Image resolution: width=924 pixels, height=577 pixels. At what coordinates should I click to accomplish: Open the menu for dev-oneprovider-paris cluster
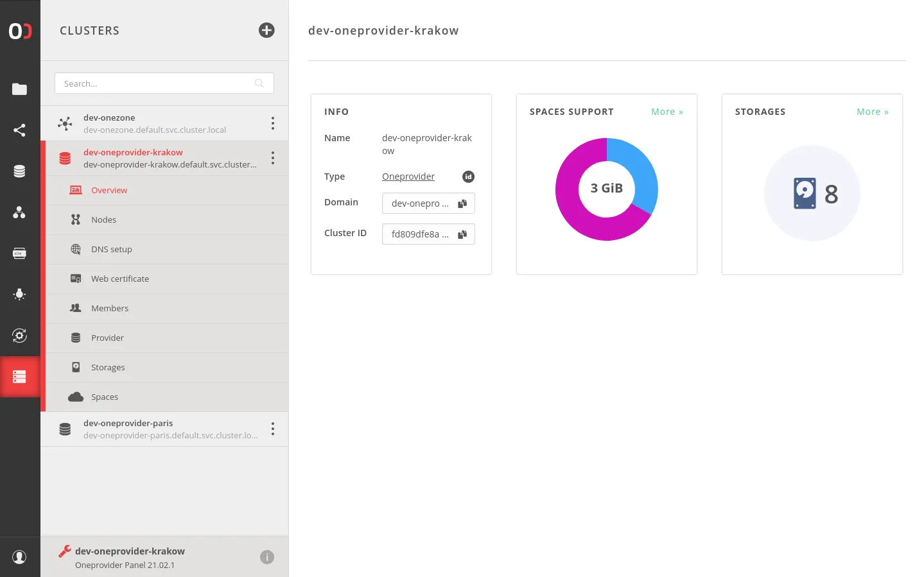tap(272, 429)
